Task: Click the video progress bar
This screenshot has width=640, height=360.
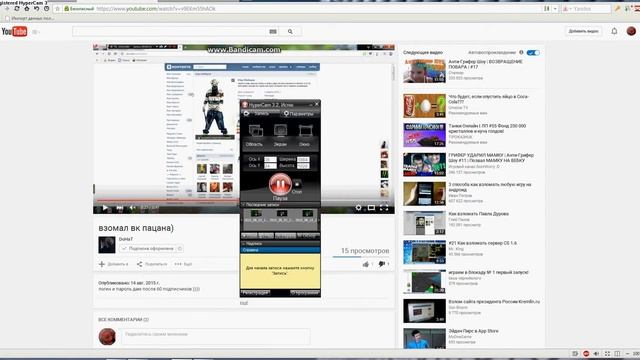Action: (x=244, y=200)
